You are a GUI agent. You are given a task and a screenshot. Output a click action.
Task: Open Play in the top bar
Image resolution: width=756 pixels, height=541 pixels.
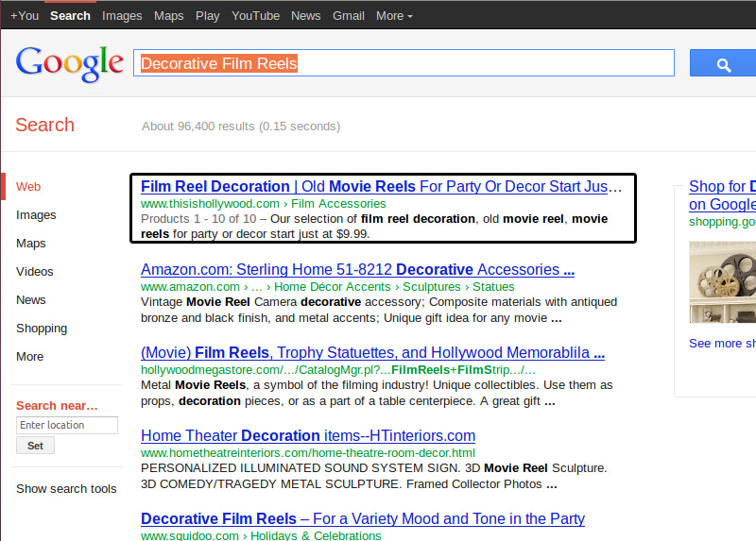(207, 16)
